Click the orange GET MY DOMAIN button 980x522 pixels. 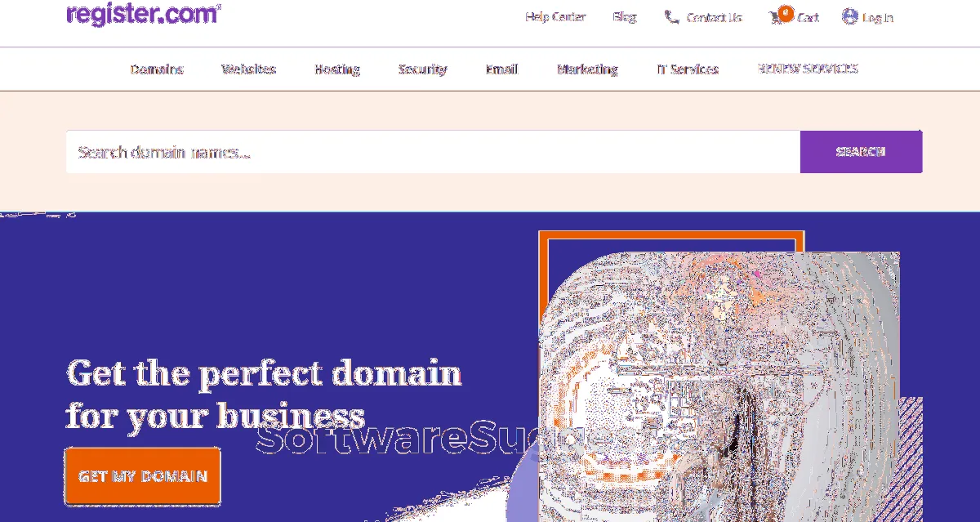143,475
